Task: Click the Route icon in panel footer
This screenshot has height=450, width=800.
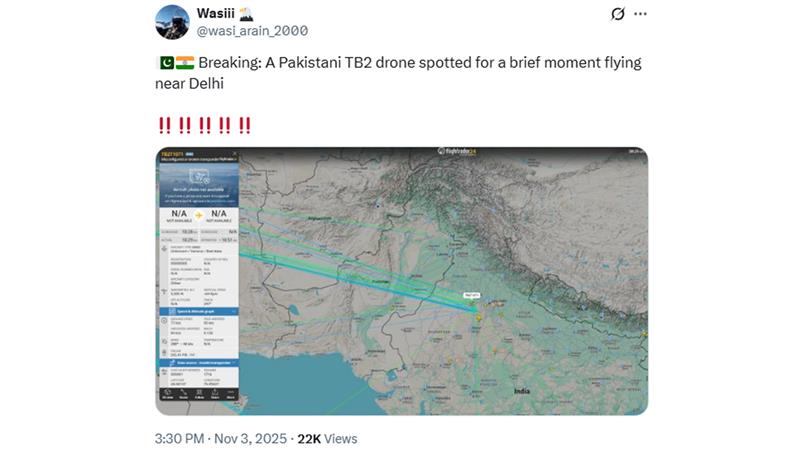Action: (183, 392)
